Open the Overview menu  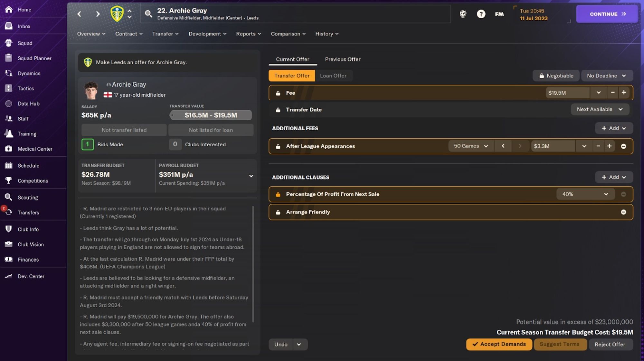click(x=91, y=34)
